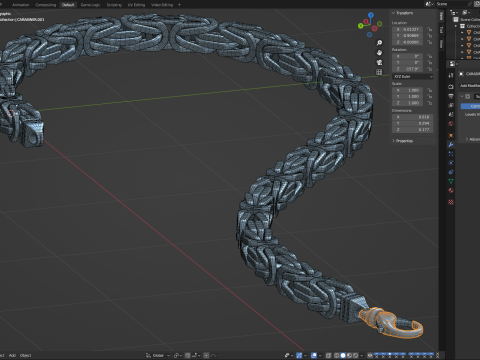Screen dimensions: 480x360
Task: Open Particle properties tab icon
Action: point(451,154)
